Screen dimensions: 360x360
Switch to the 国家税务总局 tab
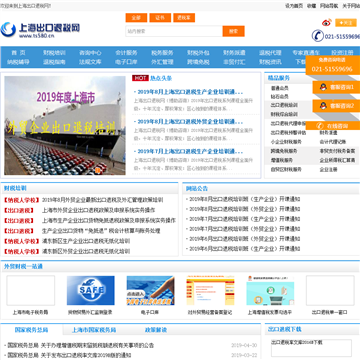[x=32, y=330]
